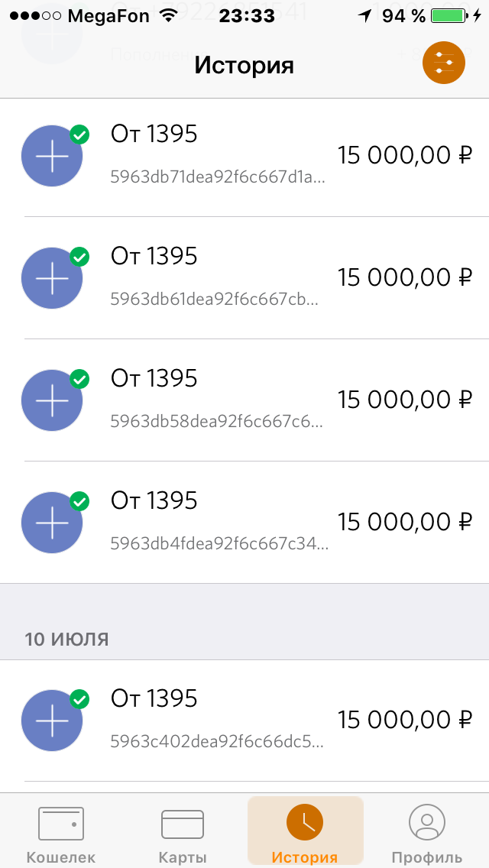Tap the battery indicator in the status bar
The width and height of the screenshot is (489, 868).
click(451, 15)
